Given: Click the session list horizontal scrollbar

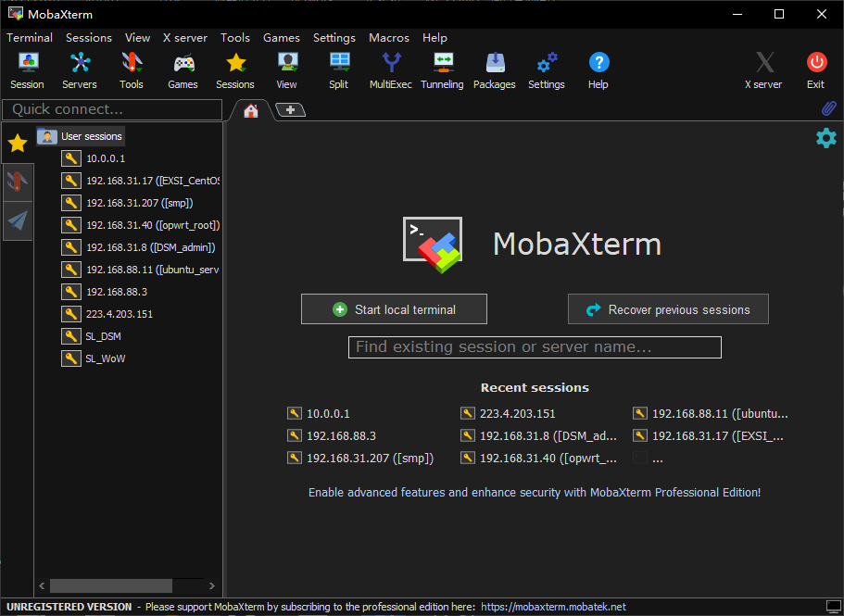Looking at the screenshot, I should coord(111,586).
